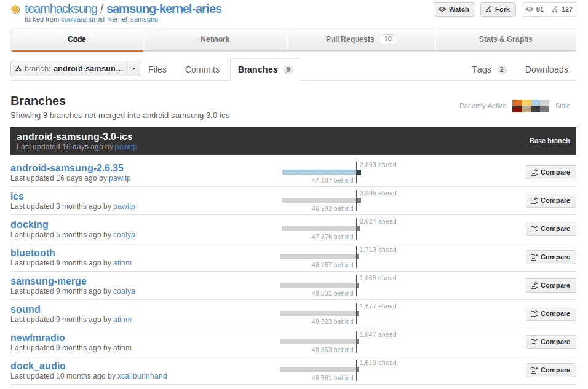Click the Recently Active/Stale color legend
The width and height of the screenshot is (588, 389).
pyautogui.click(x=531, y=106)
